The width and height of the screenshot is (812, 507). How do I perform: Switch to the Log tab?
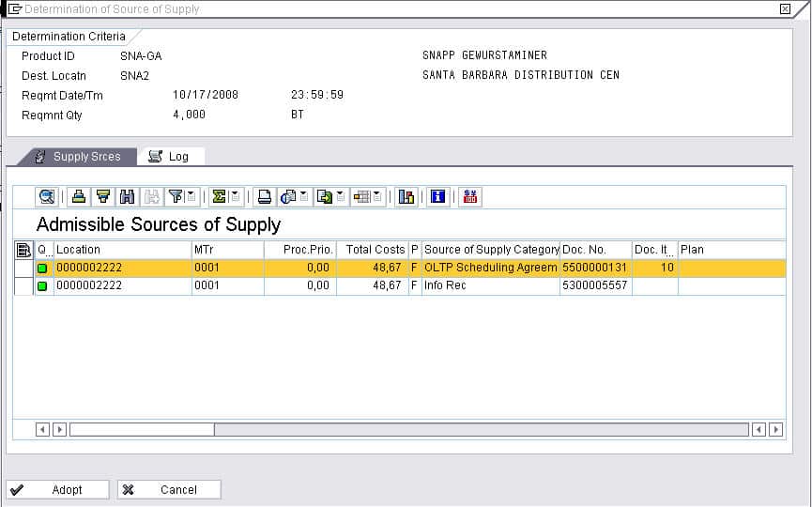170,157
